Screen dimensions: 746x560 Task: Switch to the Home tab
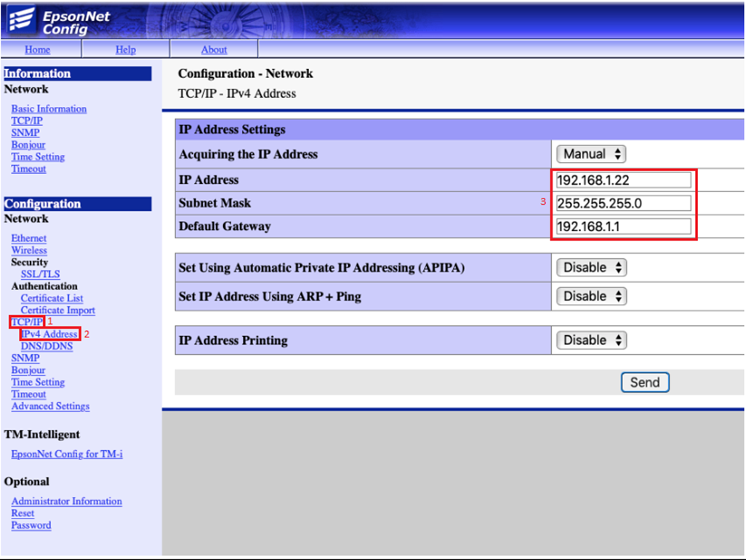coord(37,49)
